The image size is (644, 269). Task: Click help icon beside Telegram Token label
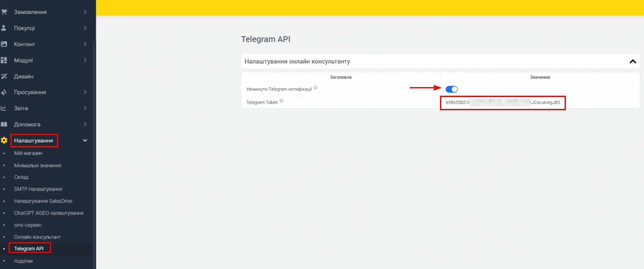[281, 101]
